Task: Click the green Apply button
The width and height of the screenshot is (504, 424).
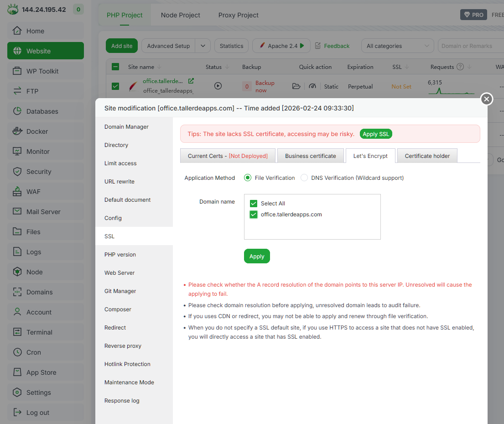Action: (257, 256)
